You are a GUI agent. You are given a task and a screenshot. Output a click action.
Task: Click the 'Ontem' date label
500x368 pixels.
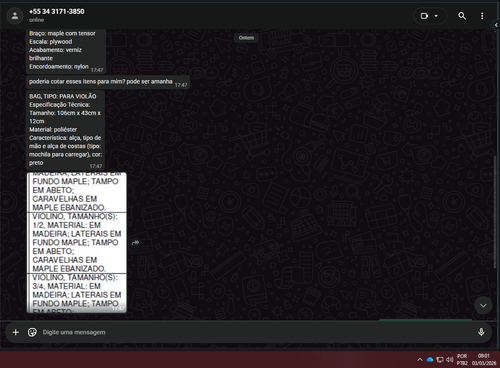246,38
